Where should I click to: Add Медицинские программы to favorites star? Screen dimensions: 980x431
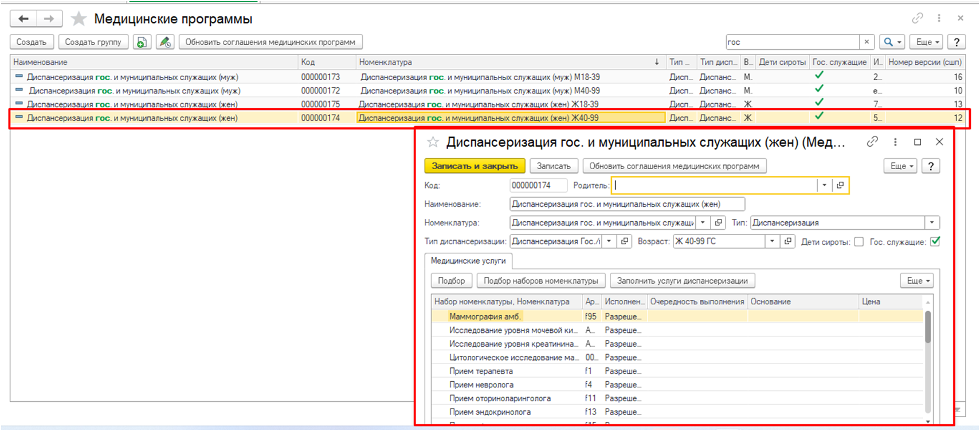click(x=79, y=19)
